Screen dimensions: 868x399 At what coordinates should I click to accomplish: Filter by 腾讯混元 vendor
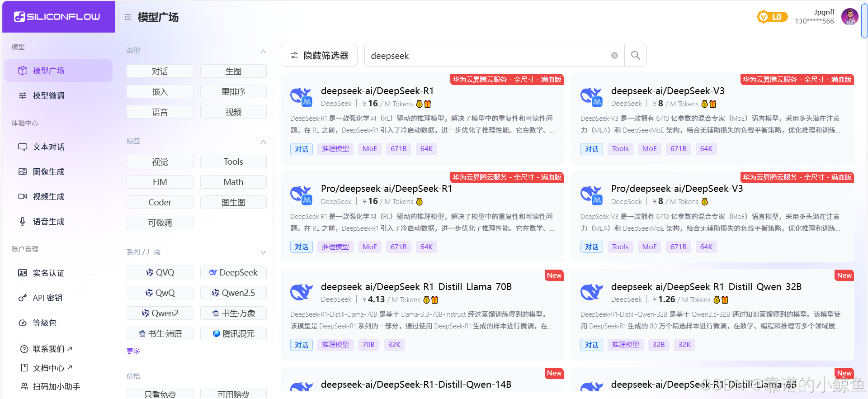[233, 333]
